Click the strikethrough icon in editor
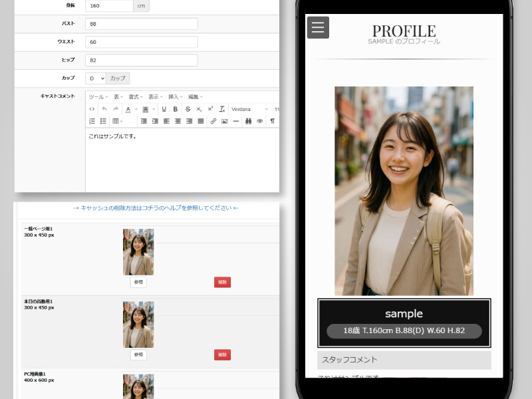This screenshot has width=532, height=399. pyautogui.click(x=188, y=109)
